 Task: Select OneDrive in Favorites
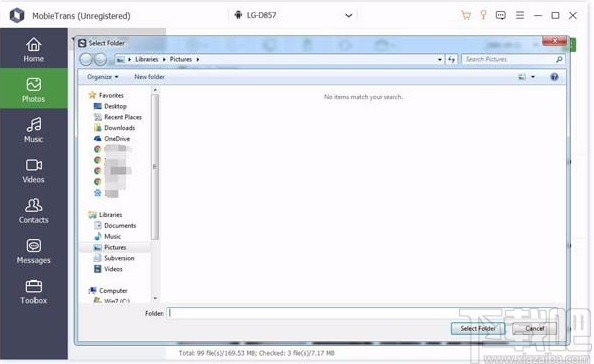tap(117, 139)
